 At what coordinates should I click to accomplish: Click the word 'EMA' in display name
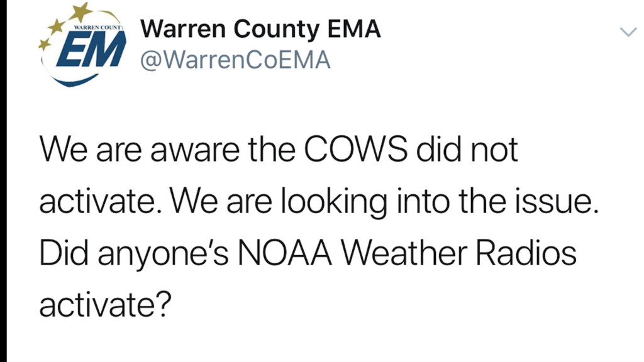tap(353, 30)
